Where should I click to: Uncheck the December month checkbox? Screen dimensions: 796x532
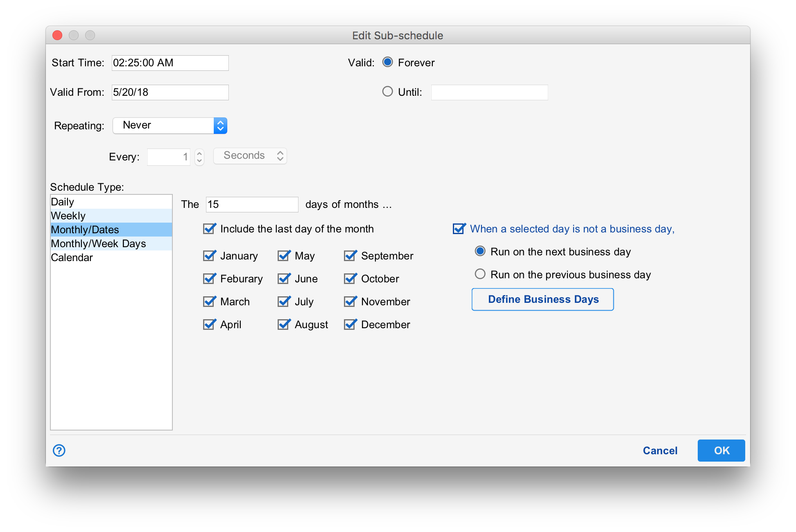pyautogui.click(x=351, y=325)
